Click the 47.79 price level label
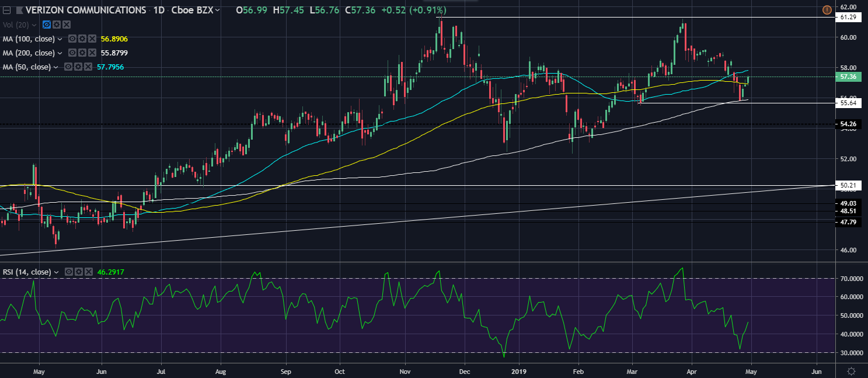 click(x=848, y=222)
